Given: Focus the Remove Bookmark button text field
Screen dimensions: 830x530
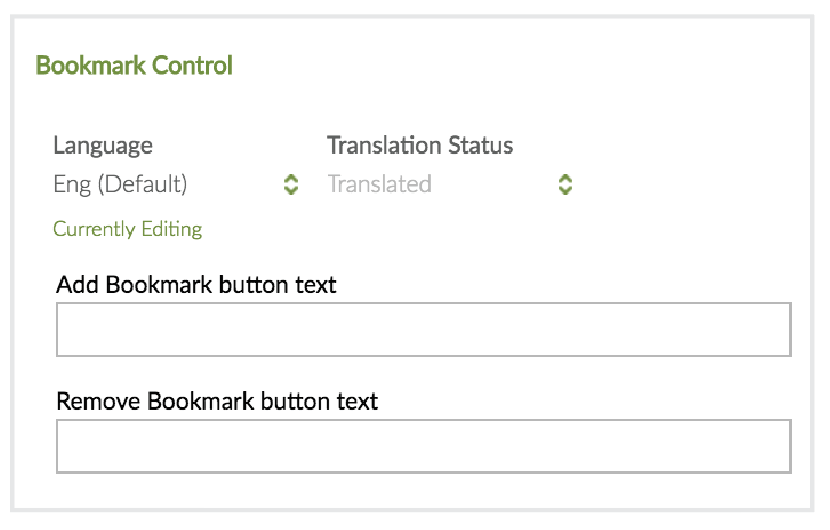Looking at the screenshot, I should tap(423, 446).
